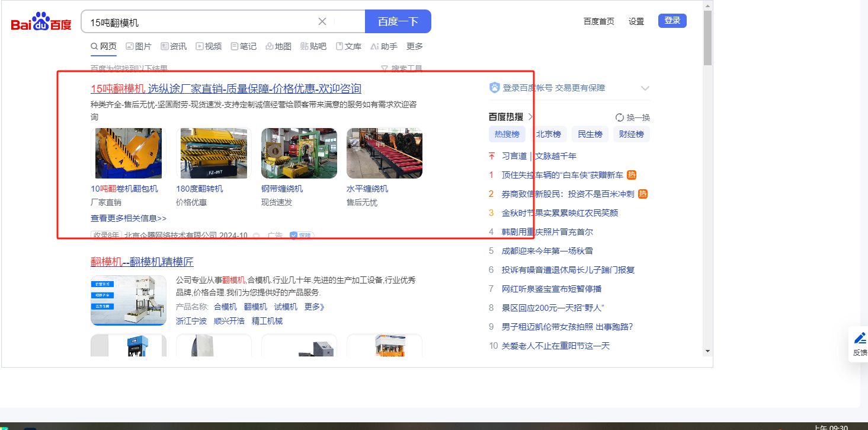
Task: Click the 登录 button
Action: 672,21
